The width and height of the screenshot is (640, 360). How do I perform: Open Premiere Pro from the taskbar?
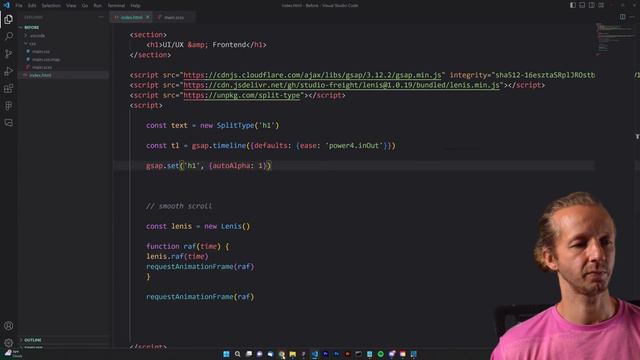325,354
